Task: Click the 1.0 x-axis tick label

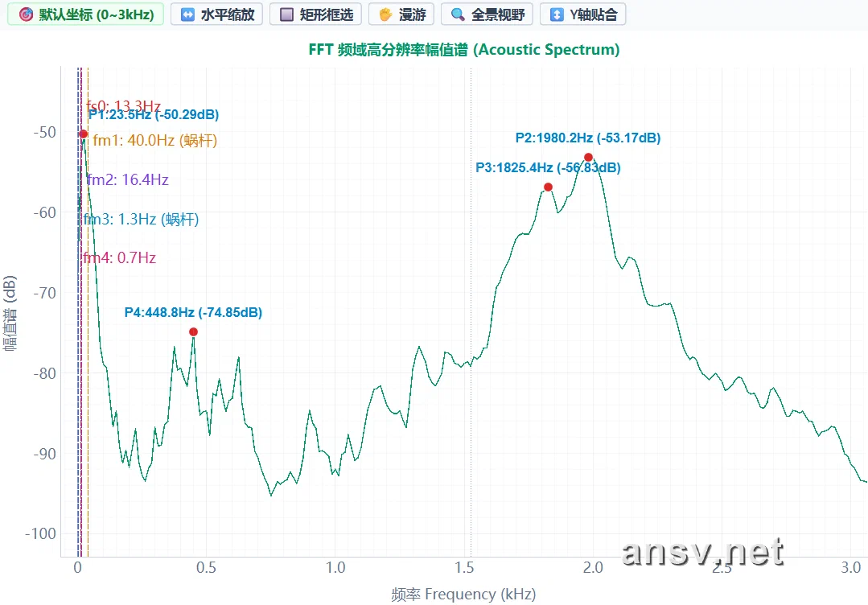Action: point(335,568)
